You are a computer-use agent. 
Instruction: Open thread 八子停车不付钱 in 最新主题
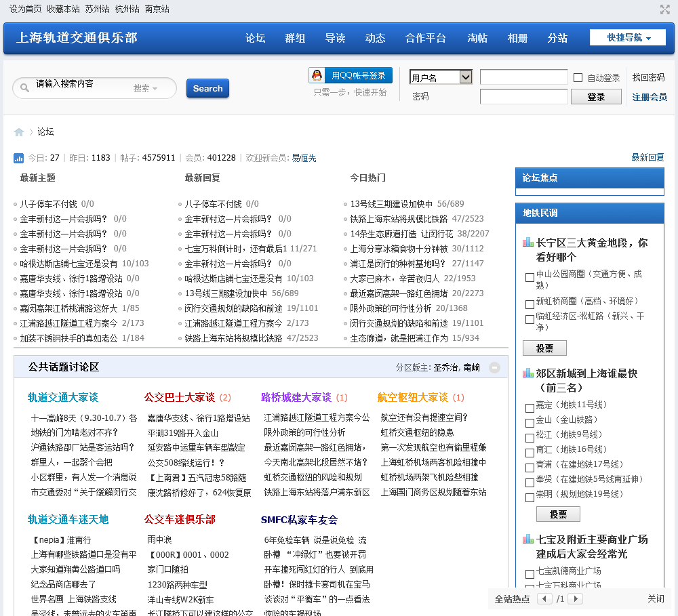[x=48, y=204]
